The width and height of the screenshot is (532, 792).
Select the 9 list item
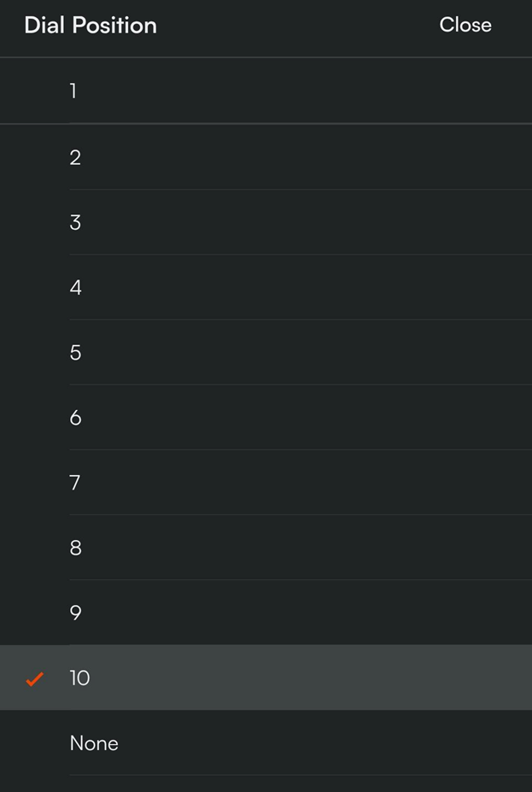tap(266, 613)
